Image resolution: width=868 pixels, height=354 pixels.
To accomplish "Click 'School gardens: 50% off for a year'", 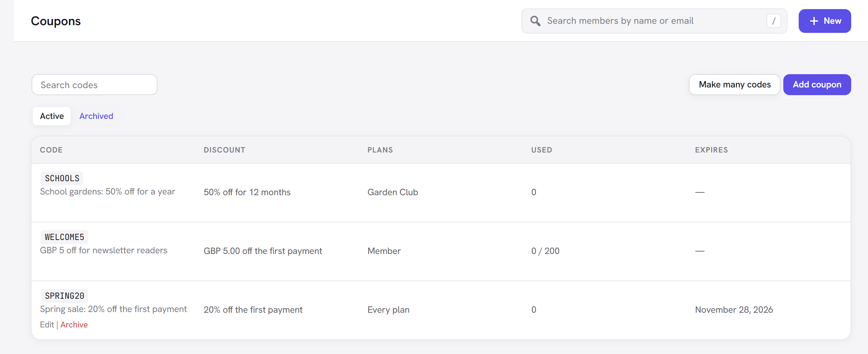I will pyautogui.click(x=107, y=191).
